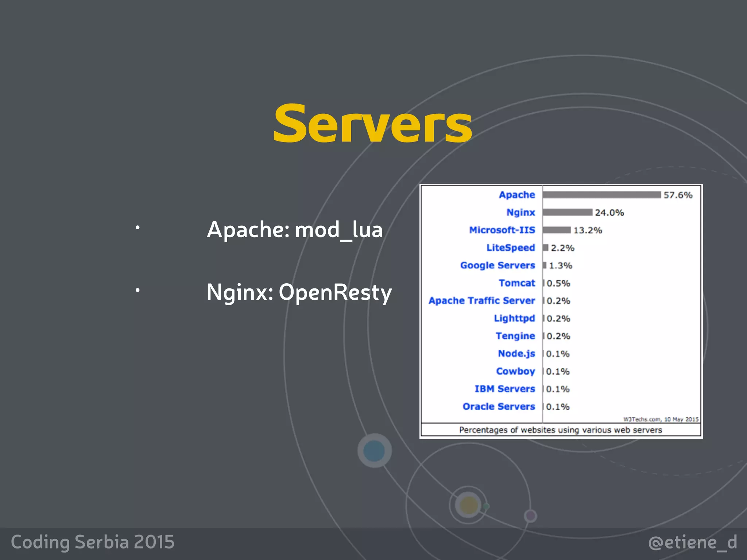This screenshot has width=747, height=560.
Task: Open the Lighttpd chart link
Action: [x=514, y=318]
